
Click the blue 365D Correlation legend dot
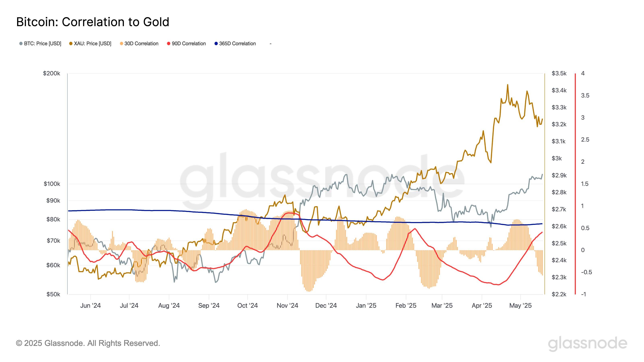216,44
